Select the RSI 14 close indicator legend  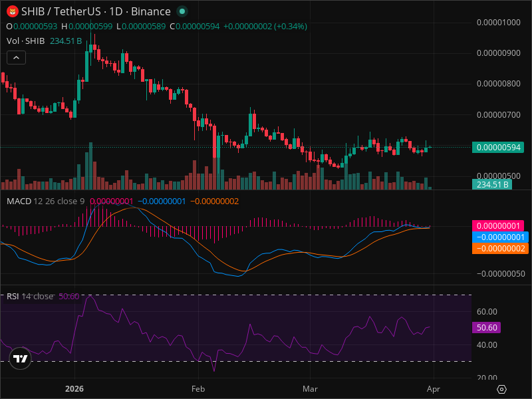pos(30,296)
